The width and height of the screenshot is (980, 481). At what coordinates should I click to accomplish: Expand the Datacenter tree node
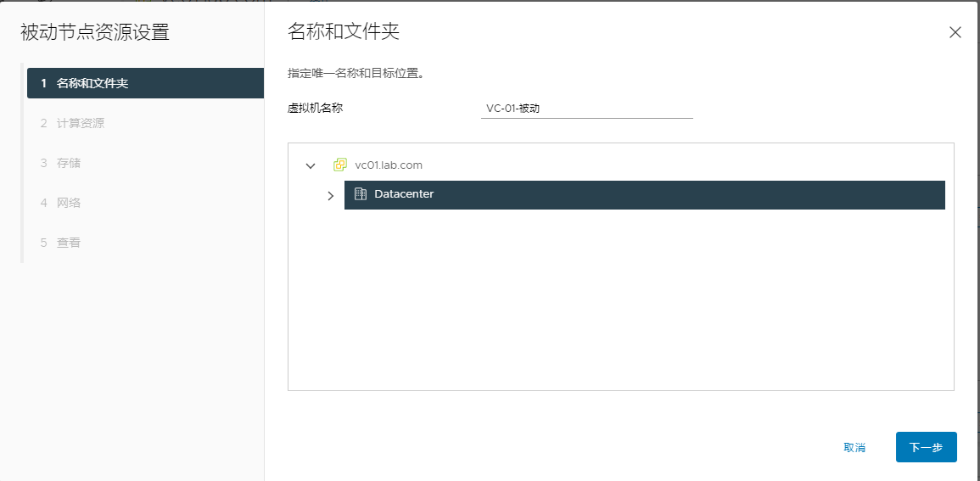click(x=331, y=195)
